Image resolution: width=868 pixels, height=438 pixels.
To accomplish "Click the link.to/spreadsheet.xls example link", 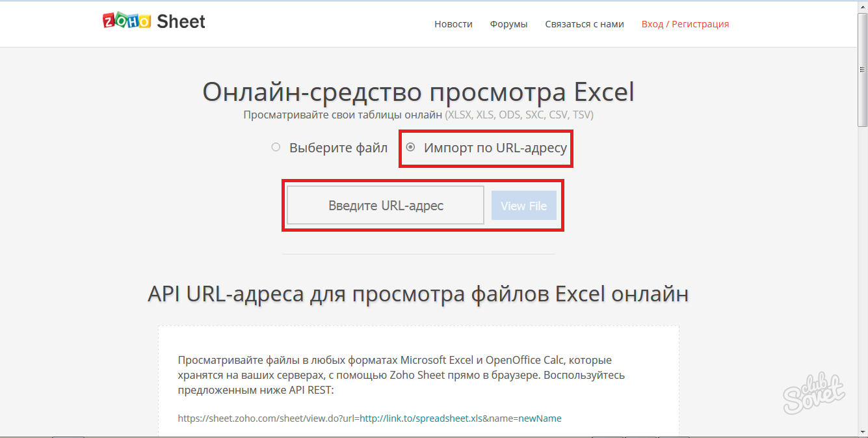I will (x=421, y=418).
